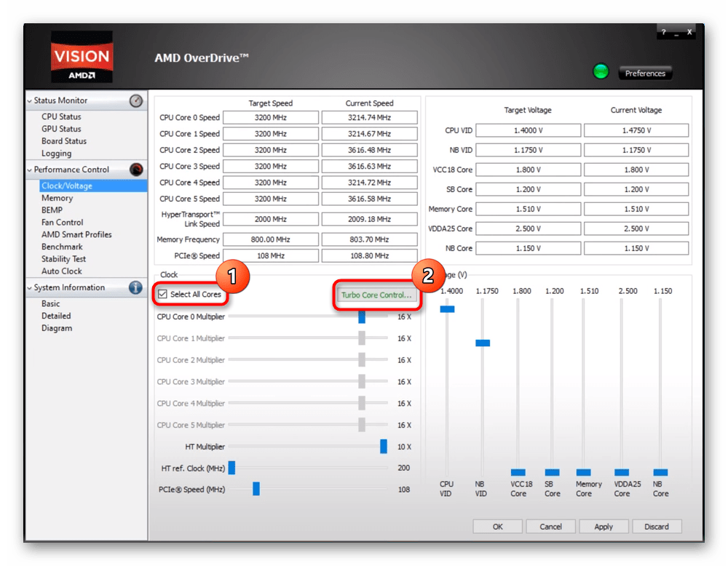Click the CPU Core 0 target speed field
Viewport: 728px width, 566px height.
click(270, 118)
